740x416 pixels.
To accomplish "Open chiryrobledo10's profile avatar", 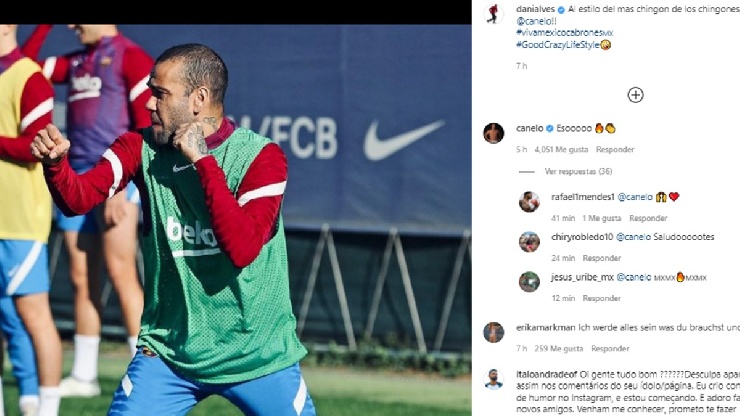I will click(x=529, y=242).
